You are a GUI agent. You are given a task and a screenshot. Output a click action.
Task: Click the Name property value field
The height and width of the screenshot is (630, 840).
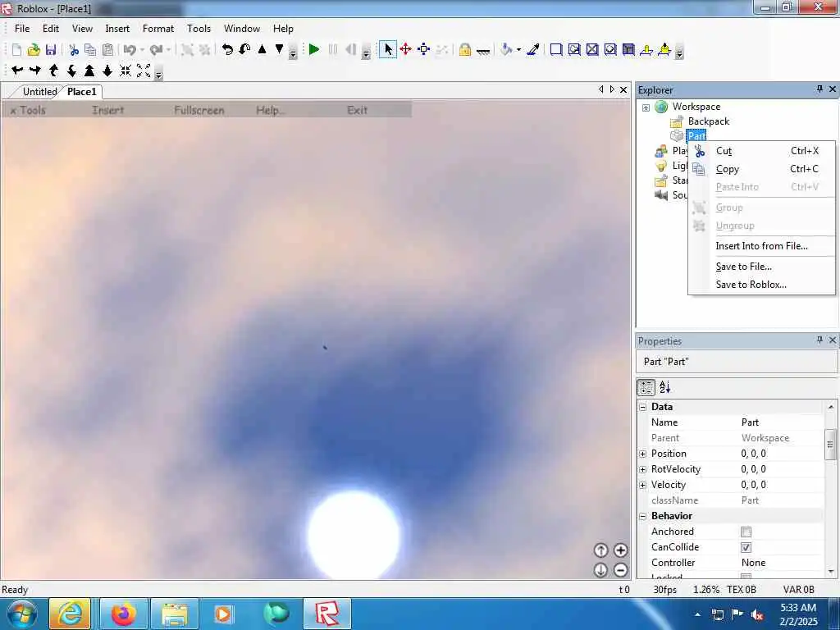click(x=781, y=422)
